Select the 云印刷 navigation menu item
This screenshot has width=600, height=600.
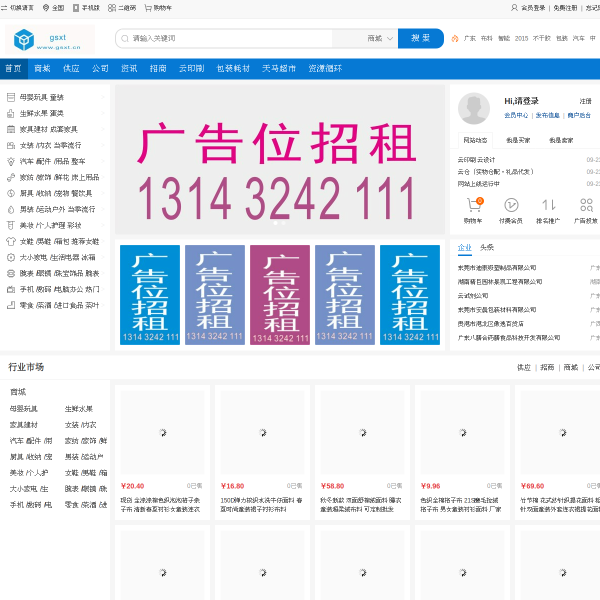click(x=191, y=69)
